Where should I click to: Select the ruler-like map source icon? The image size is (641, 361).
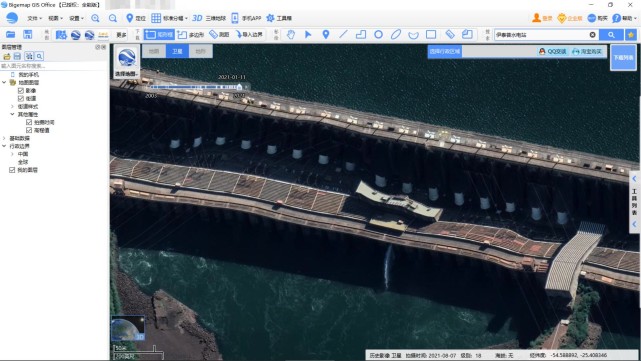(x=103, y=35)
